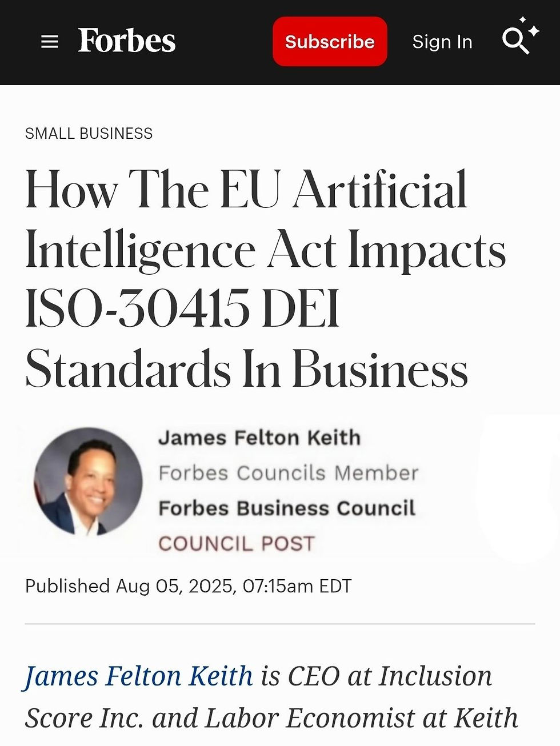Open the hamburger navigation menu
Screen dimensions: 560x746
point(50,42)
